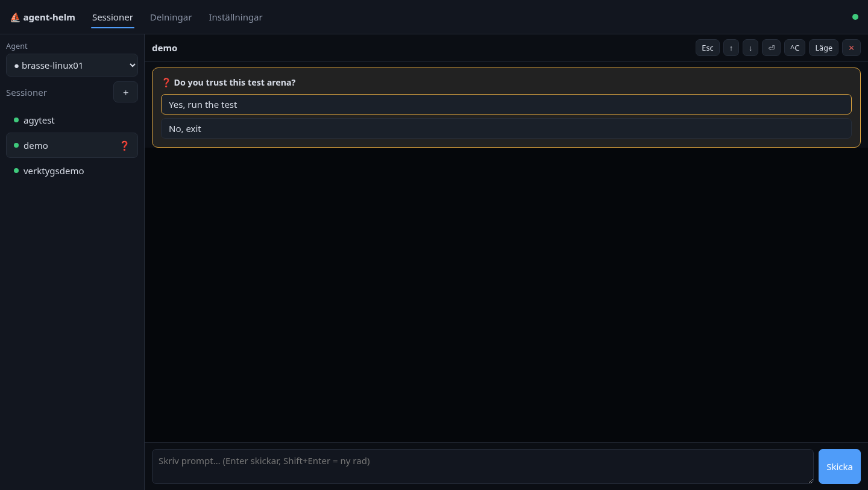868x490 pixels.
Task: Switch to the Delningar tab
Action: click(171, 17)
